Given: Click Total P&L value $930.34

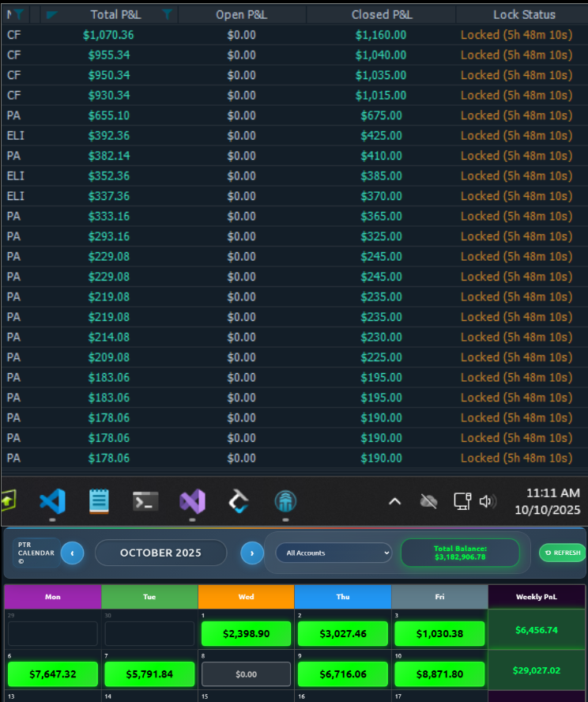Looking at the screenshot, I should point(109,96).
